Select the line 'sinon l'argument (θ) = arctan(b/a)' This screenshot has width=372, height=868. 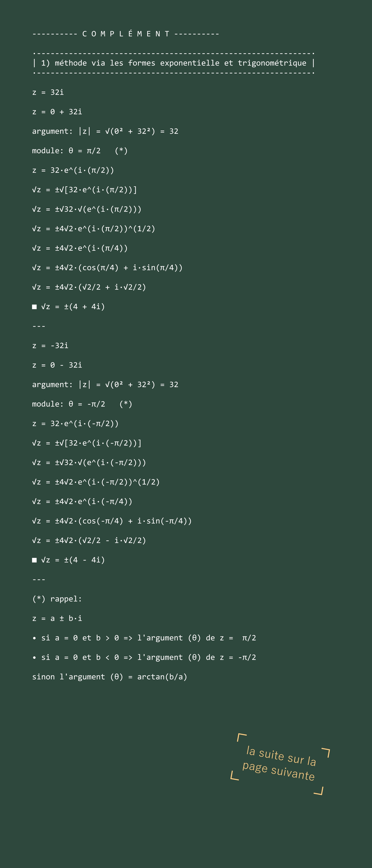point(109,677)
